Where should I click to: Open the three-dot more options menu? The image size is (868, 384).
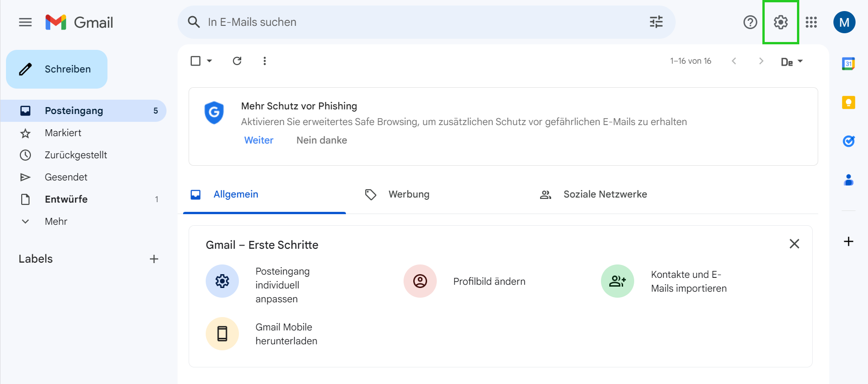[265, 61]
